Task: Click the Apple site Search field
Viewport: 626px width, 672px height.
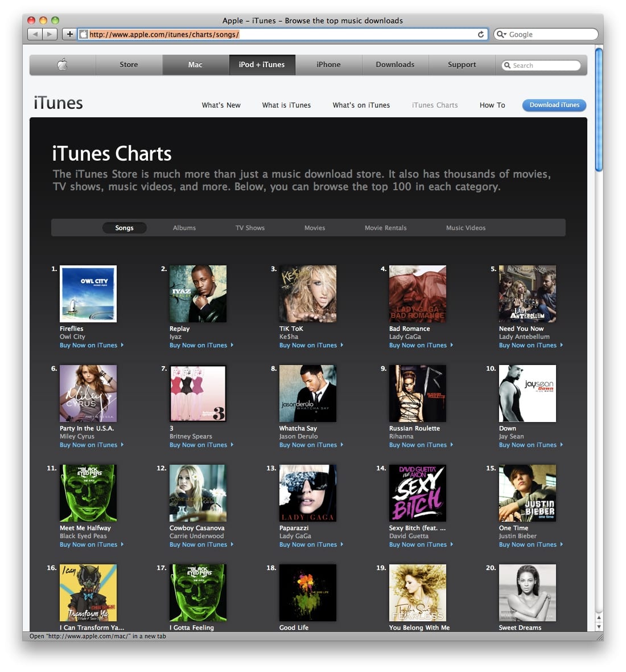Action: coord(541,65)
